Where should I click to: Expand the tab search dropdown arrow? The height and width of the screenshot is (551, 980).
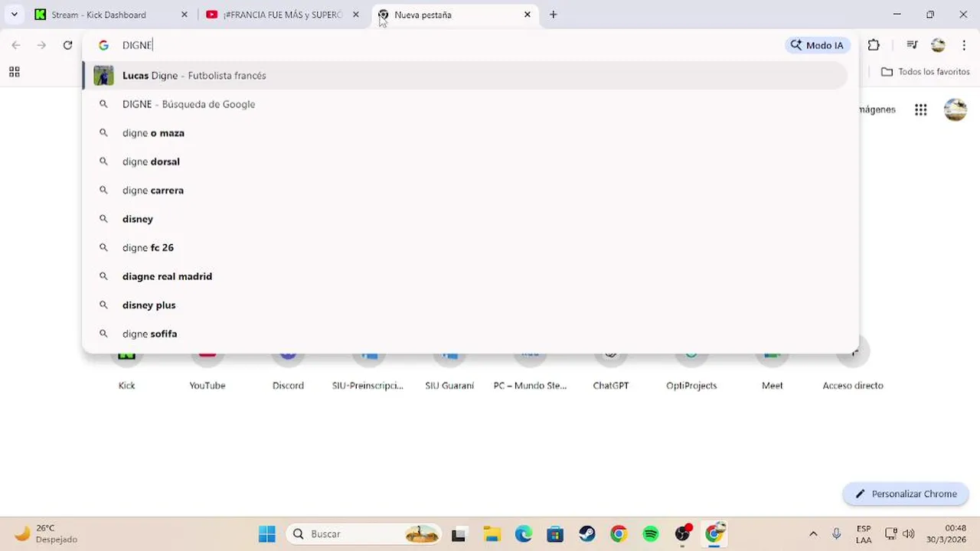click(x=14, y=15)
